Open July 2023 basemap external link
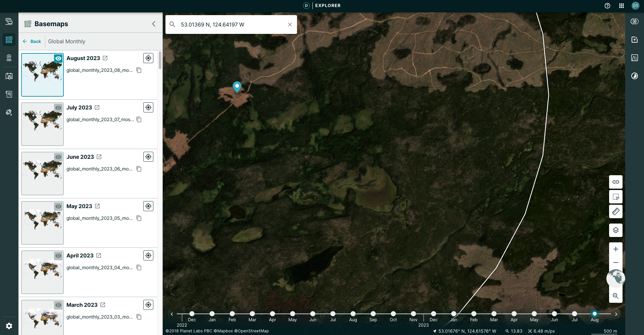This screenshot has width=644, height=335. [97, 107]
